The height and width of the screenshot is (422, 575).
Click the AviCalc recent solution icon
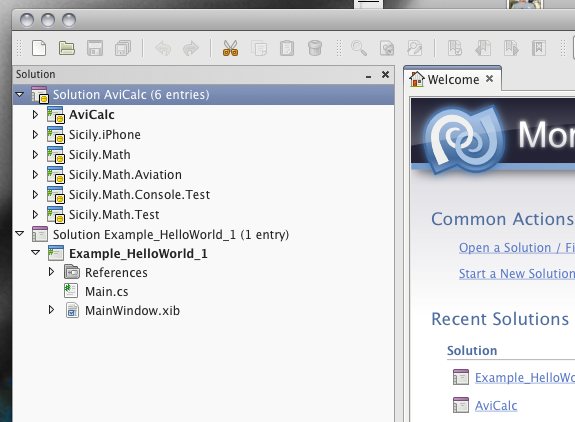[461, 406]
